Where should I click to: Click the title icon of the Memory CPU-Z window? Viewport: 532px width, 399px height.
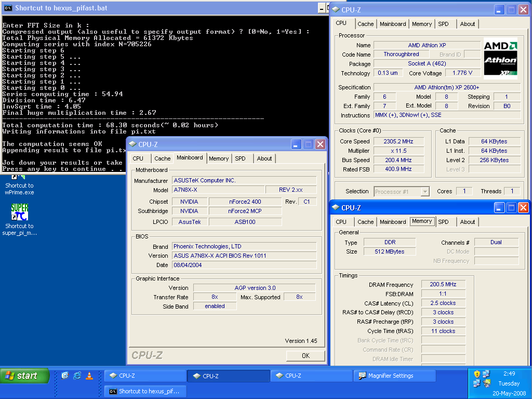[336, 207]
